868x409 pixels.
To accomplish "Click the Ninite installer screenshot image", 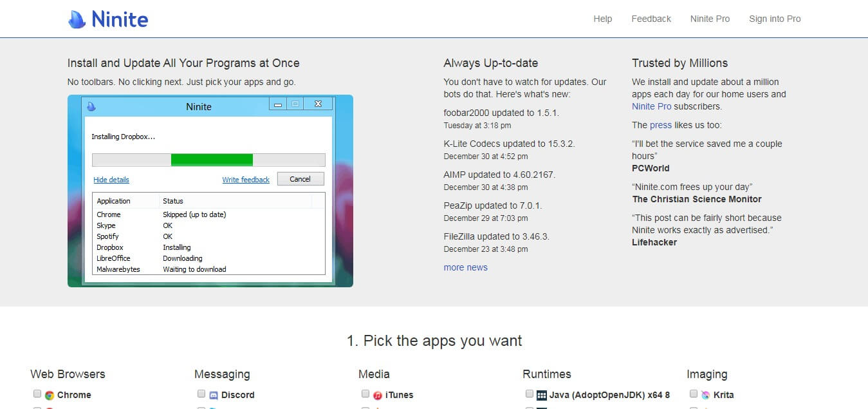I will click(x=210, y=191).
